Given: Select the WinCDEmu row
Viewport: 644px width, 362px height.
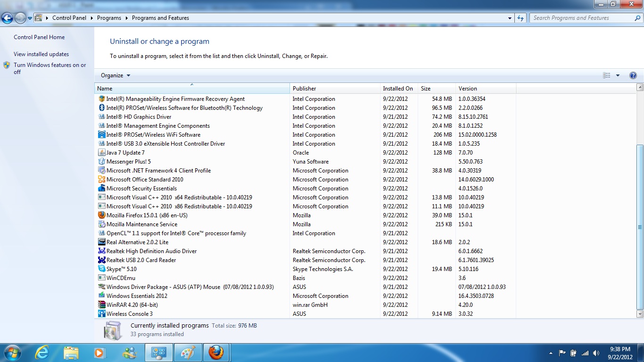Looking at the screenshot, I should 305,278.
